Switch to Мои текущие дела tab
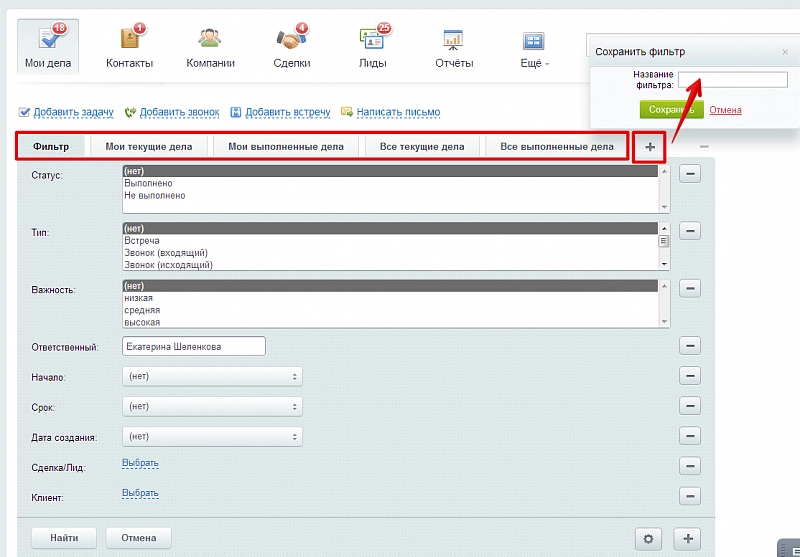Image resolution: width=800 pixels, height=557 pixels. click(149, 147)
